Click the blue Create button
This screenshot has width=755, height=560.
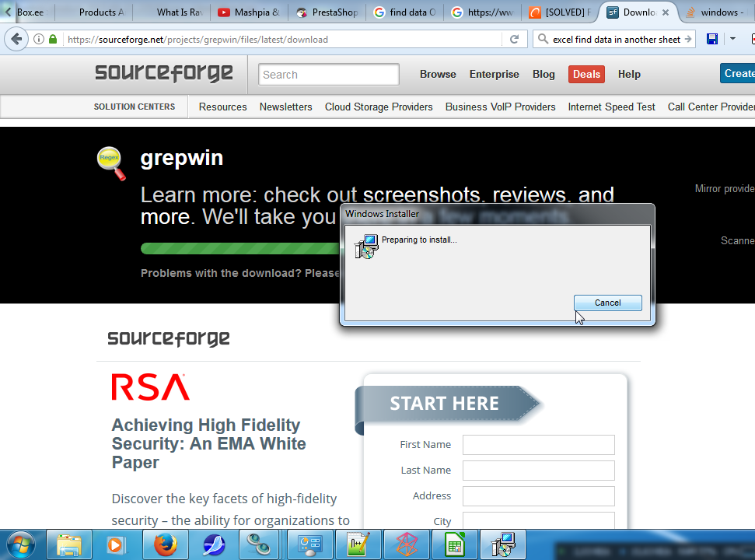point(738,73)
